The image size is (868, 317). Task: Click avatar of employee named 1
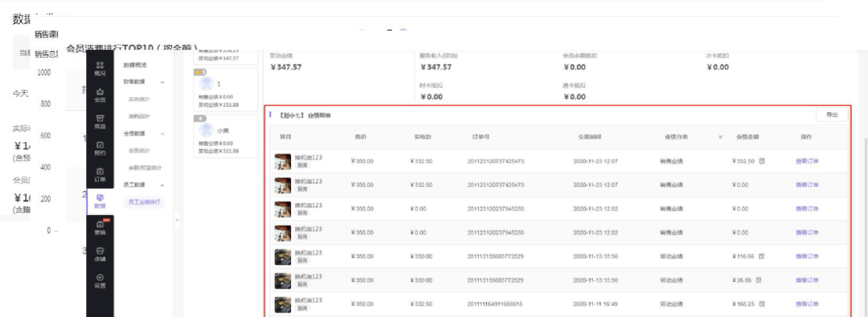coord(207,84)
